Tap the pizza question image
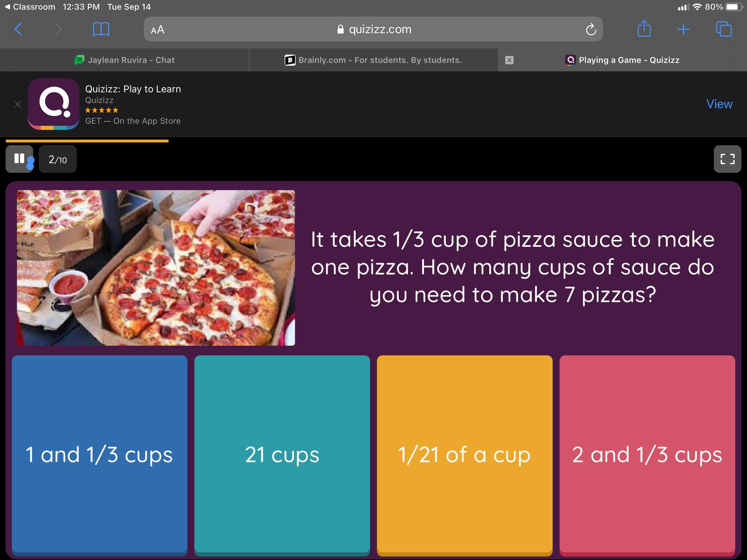 click(156, 268)
